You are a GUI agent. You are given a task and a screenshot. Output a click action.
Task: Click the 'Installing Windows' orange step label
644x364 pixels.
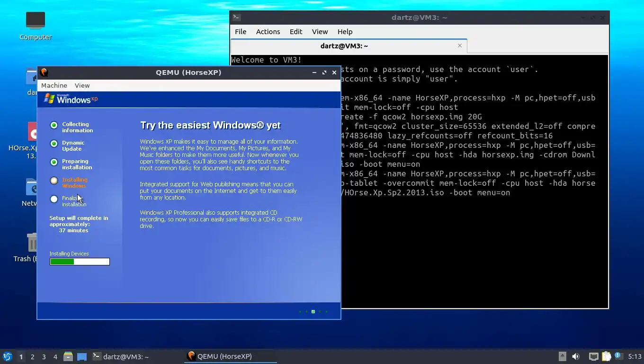pyautogui.click(x=74, y=182)
